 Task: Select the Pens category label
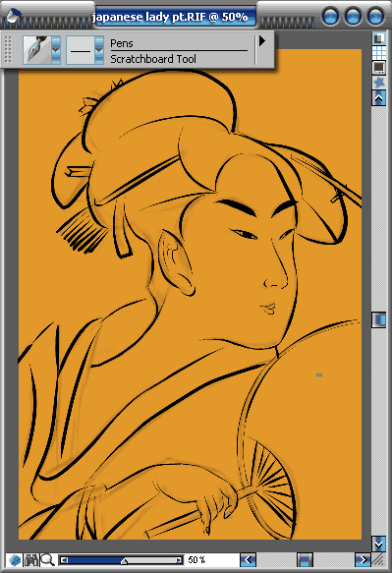pos(122,43)
